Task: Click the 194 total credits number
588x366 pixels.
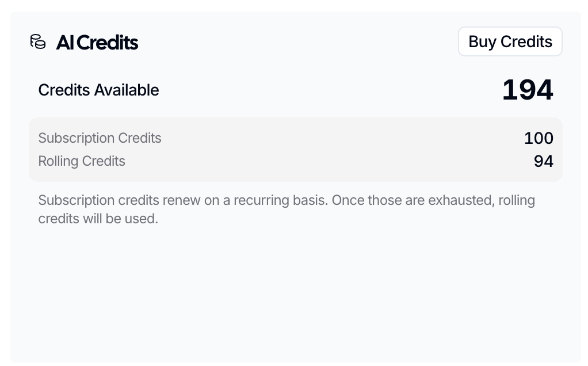Action: pos(527,90)
